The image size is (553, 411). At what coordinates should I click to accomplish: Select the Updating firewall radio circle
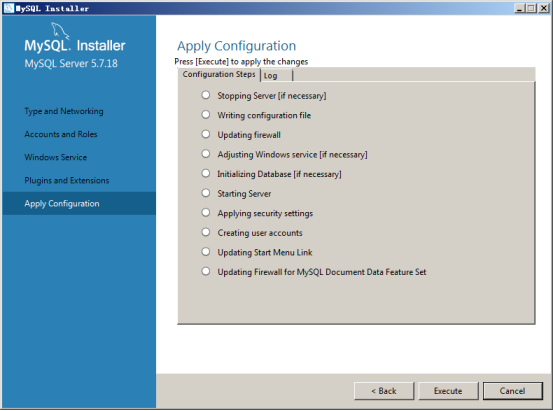206,134
